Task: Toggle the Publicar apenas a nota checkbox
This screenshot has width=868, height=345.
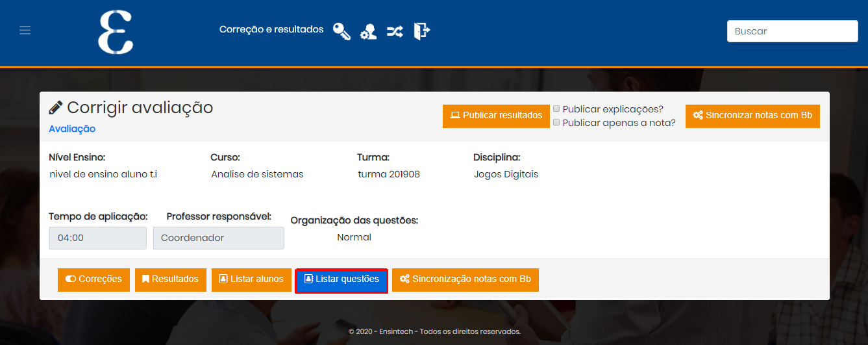Action: (556, 122)
